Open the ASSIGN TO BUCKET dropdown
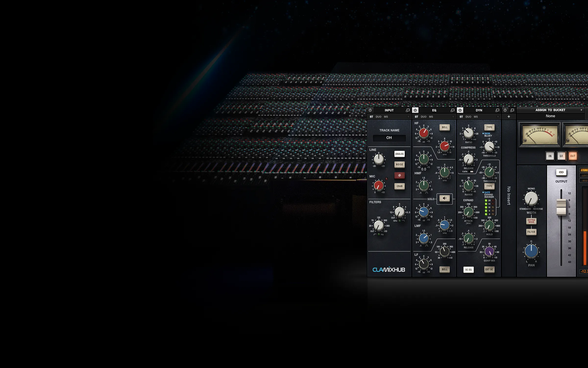The image size is (588, 368). tap(551, 110)
